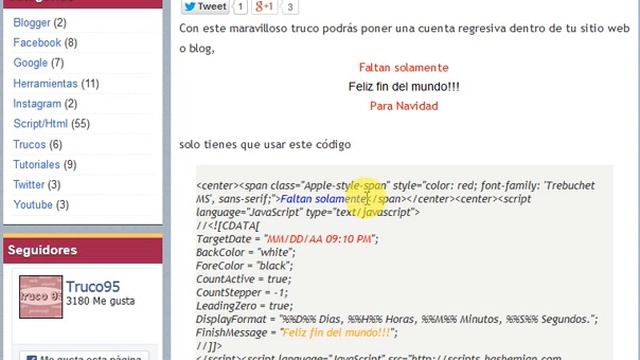Click the '3180 Me gusta' text
This screenshot has height=360, width=640.
[100, 301]
